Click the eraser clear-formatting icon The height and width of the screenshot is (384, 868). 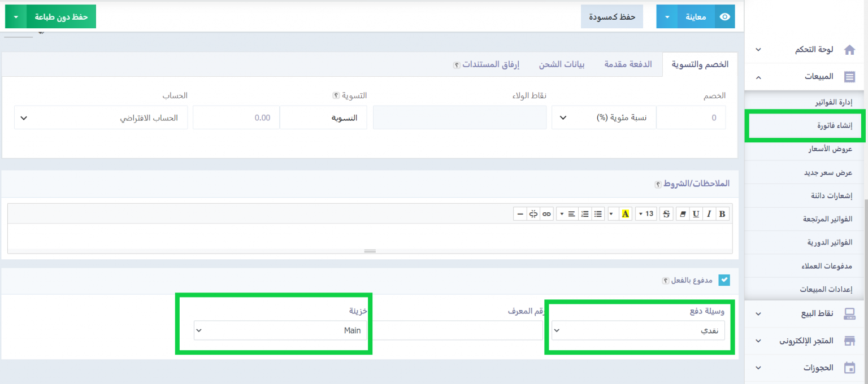click(x=682, y=214)
